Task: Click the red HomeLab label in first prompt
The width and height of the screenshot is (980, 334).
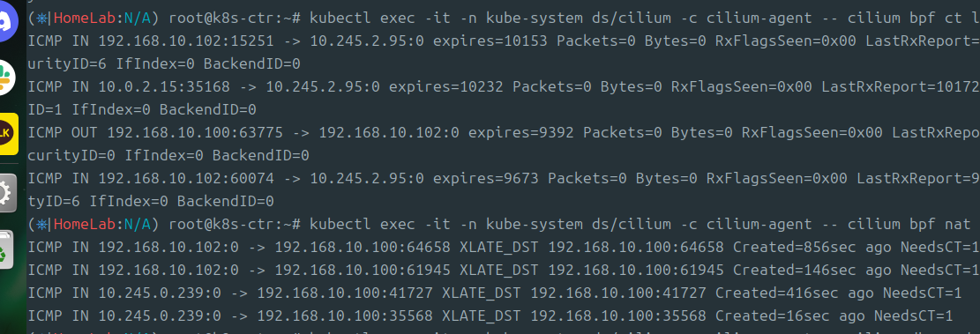Action: point(85,19)
